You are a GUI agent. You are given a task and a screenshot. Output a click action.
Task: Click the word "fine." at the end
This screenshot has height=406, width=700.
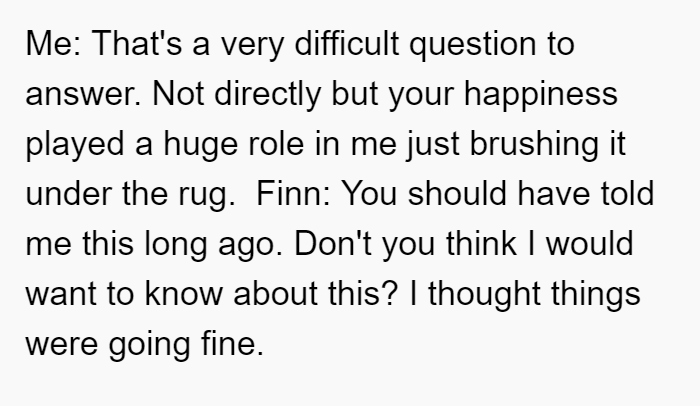pos(232,343)
